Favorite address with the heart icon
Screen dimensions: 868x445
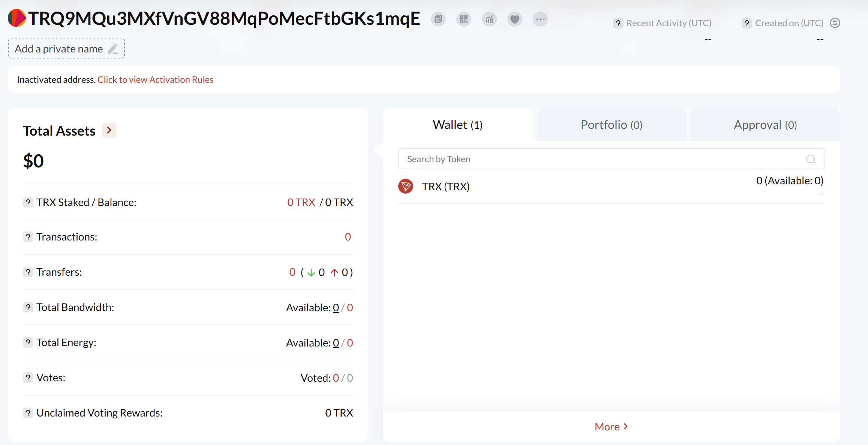pos(515,19)
